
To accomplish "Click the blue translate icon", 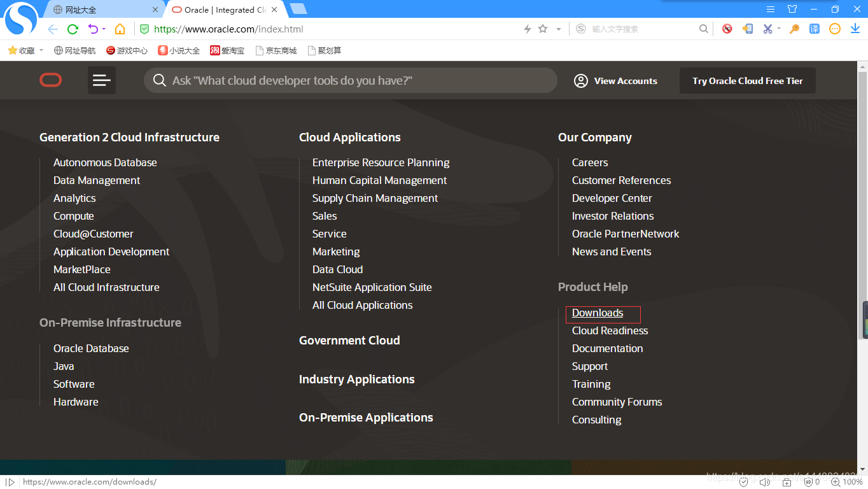I will 815,29.
